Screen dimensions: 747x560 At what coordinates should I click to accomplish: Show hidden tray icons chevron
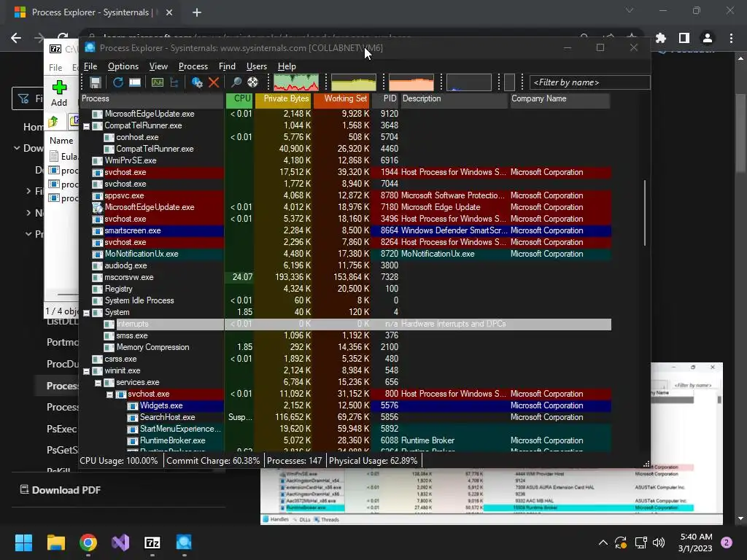[x=603, y=542]
